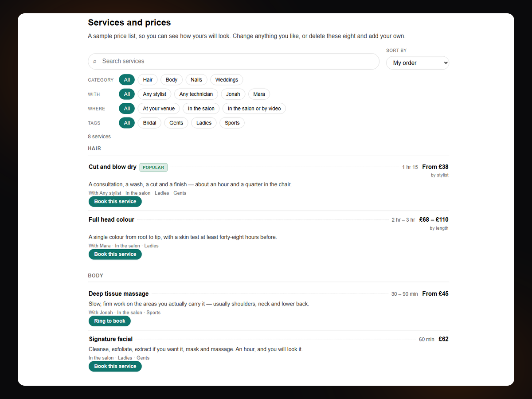Open the Sort By dropdown

tap(418, 63)
